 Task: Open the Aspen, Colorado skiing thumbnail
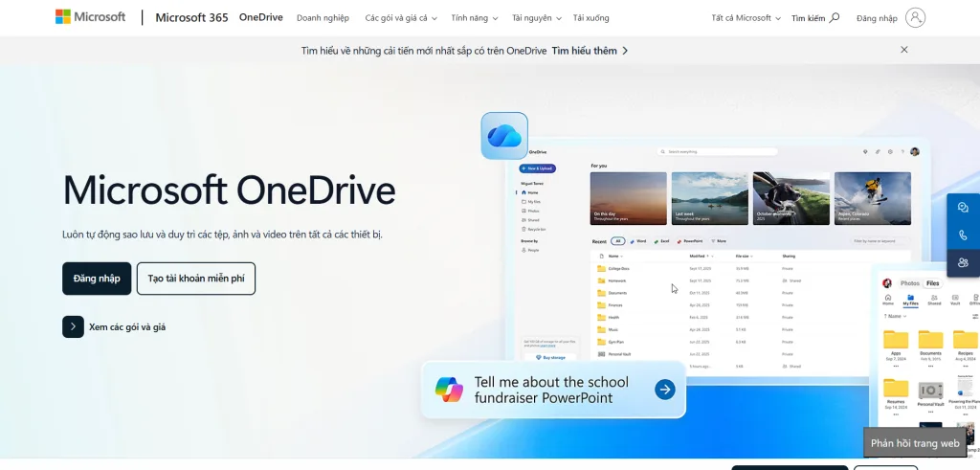(x=873, y=199)
